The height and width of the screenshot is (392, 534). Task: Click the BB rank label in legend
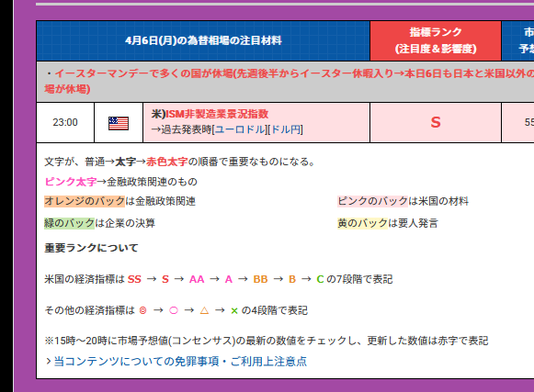pos(260,279)
